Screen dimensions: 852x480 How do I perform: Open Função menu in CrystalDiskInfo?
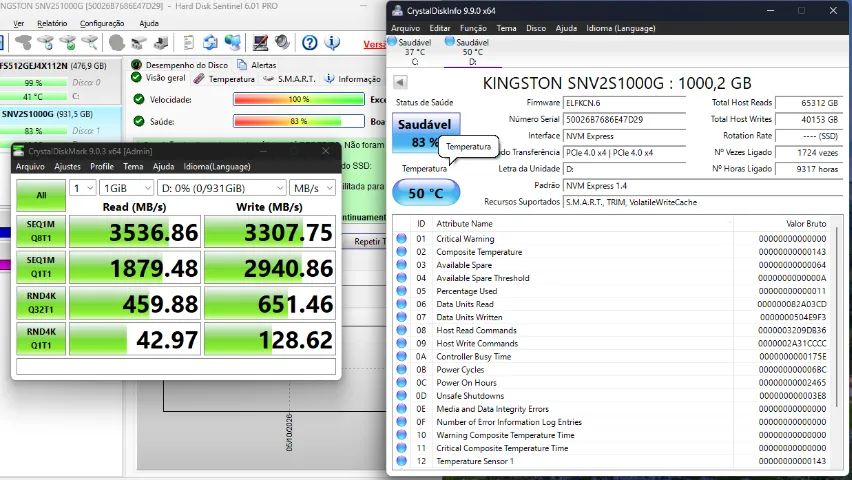[x=473, y=28]
